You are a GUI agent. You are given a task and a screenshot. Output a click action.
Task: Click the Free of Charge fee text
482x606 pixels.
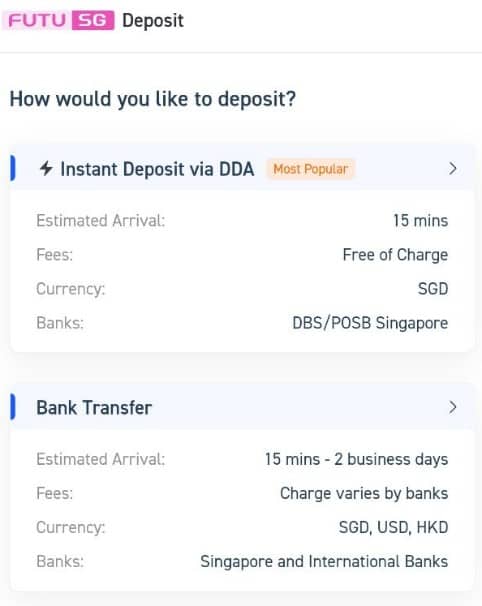[395, 255]
